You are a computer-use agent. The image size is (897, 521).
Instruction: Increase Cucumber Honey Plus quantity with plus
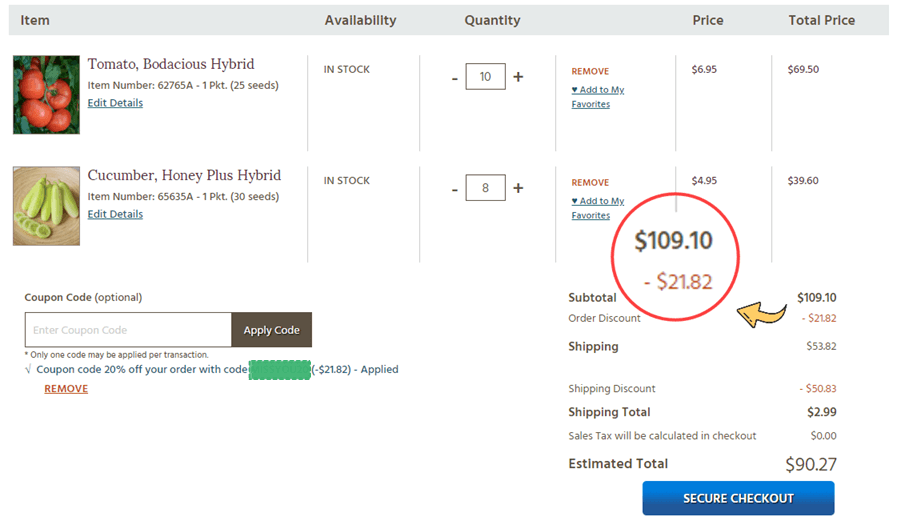click(x=518, y=188)
